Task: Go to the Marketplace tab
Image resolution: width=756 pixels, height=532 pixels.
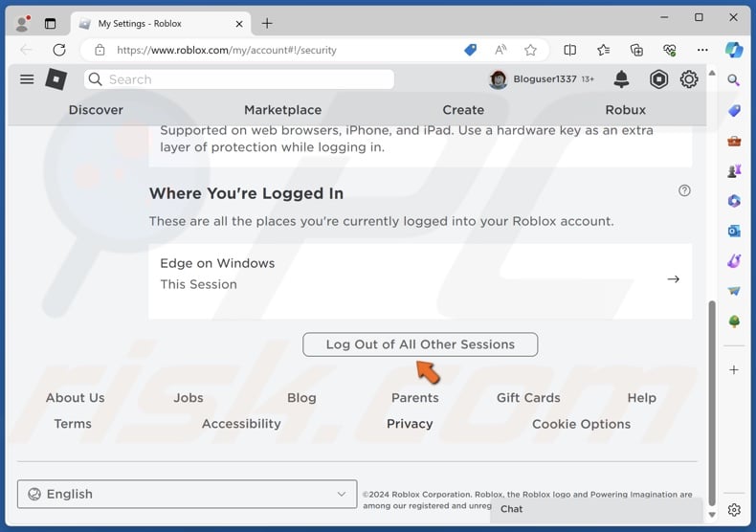Action: click(x=282, y=110)
